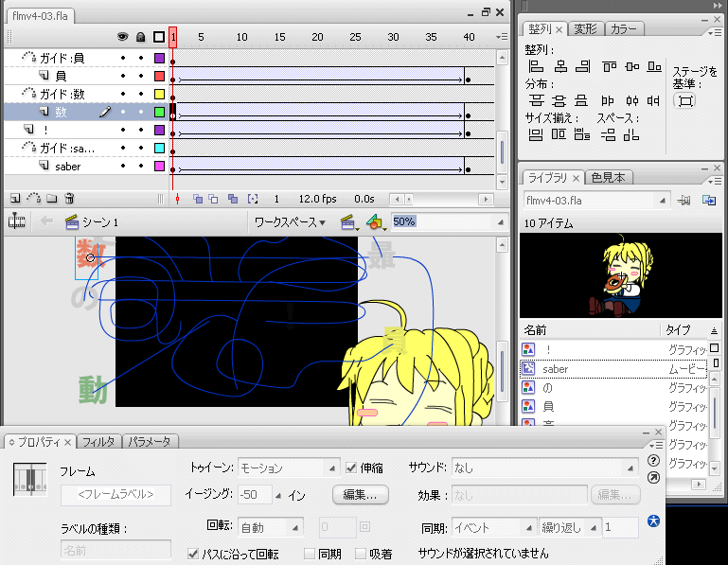Show all layers eye header icon

pyautogui.click(x=122, y=37)
